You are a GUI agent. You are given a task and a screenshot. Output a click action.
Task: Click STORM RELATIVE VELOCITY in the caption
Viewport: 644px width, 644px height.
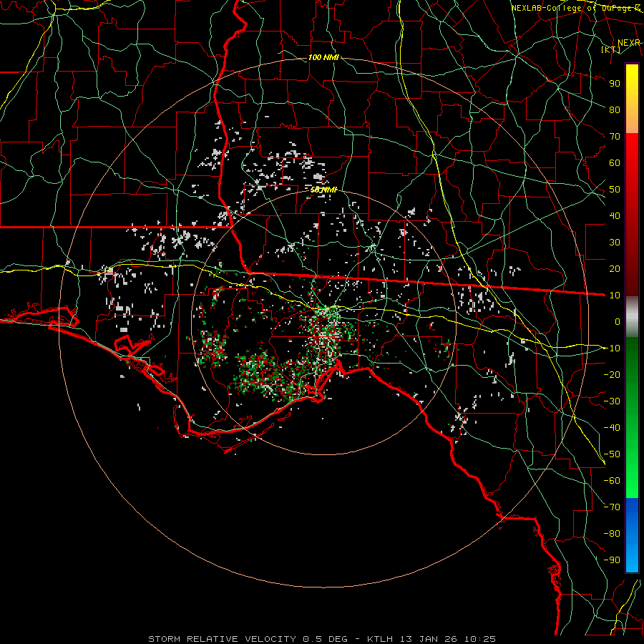(x=223, y=639)
